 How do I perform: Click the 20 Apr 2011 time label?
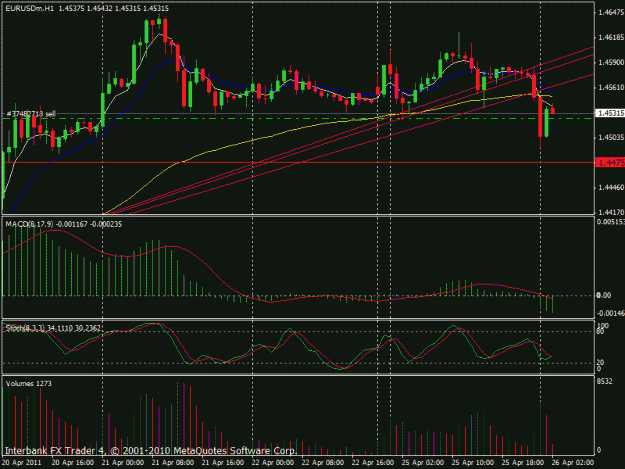pyautogui.click(x=22, y=463)
